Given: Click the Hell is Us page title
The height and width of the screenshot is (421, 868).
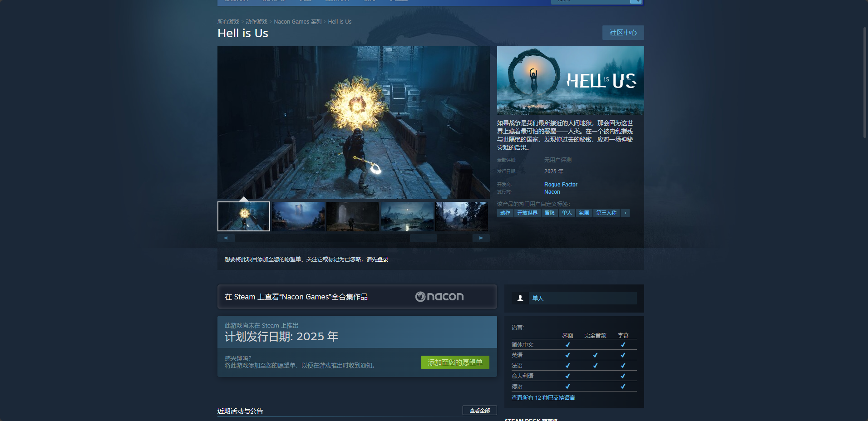Looking at the screenshot, I should click(243, 33).
